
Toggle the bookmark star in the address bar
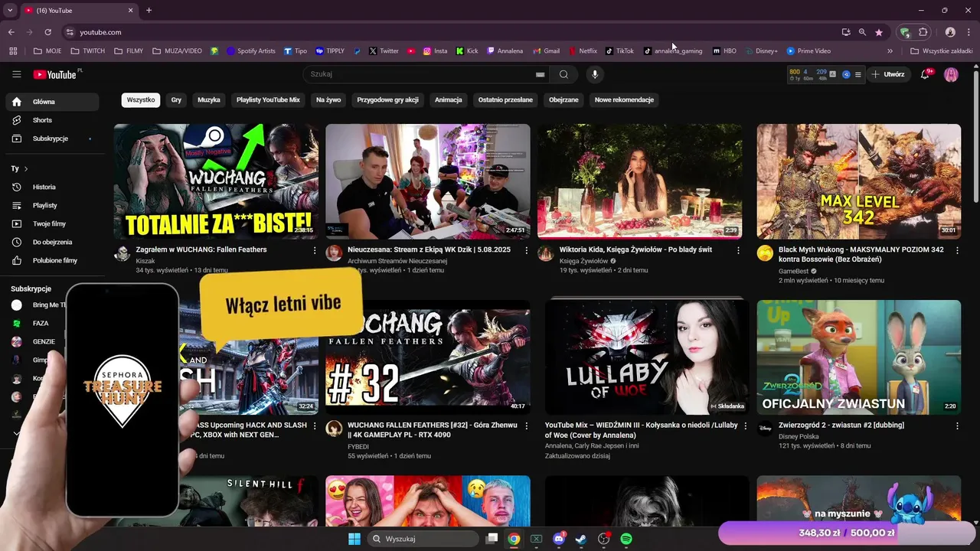click(879, 32)
